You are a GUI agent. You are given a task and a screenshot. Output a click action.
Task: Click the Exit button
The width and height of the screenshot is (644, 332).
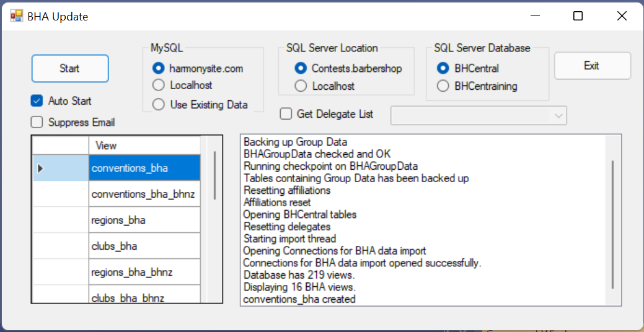pyautogui.click(x=592, y=66)
